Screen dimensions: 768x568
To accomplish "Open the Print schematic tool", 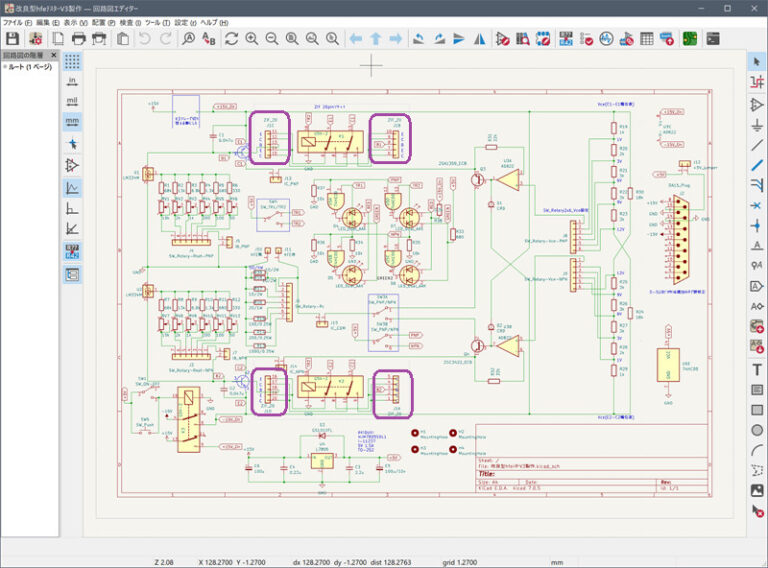I will point(78,39).
